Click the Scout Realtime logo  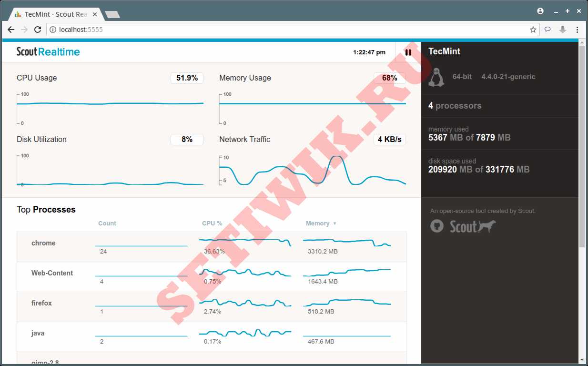click(x=48, y=52)
